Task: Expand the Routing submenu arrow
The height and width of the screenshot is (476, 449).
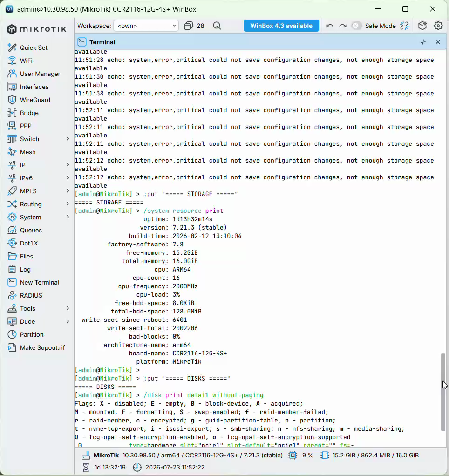Action: pos(68,204)
